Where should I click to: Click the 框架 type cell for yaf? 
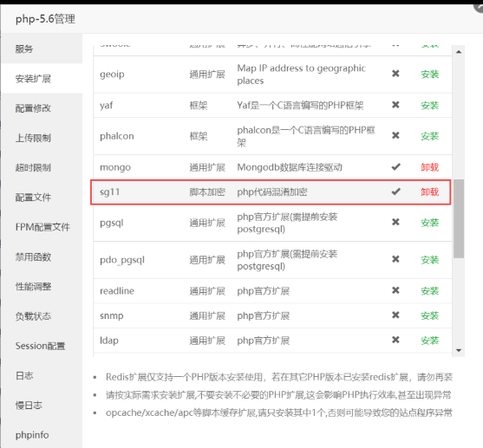pos(198,106)
